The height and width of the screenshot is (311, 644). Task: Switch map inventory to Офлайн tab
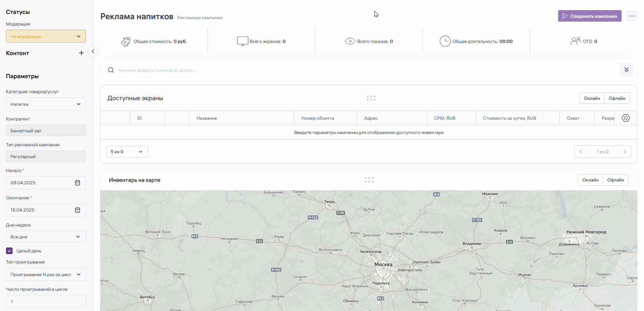click(615, 180)
